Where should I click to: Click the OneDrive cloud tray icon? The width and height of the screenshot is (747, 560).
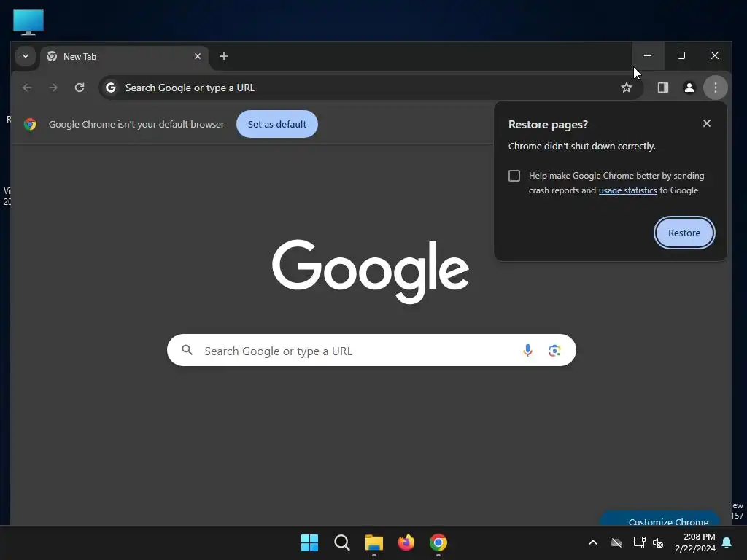616,542
